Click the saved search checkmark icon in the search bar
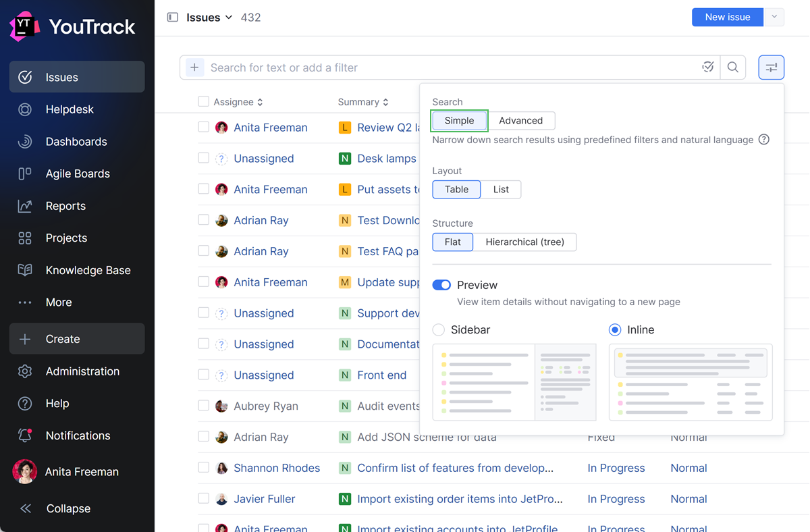Viewport: 810px width, 532px height. coord(708,67)
